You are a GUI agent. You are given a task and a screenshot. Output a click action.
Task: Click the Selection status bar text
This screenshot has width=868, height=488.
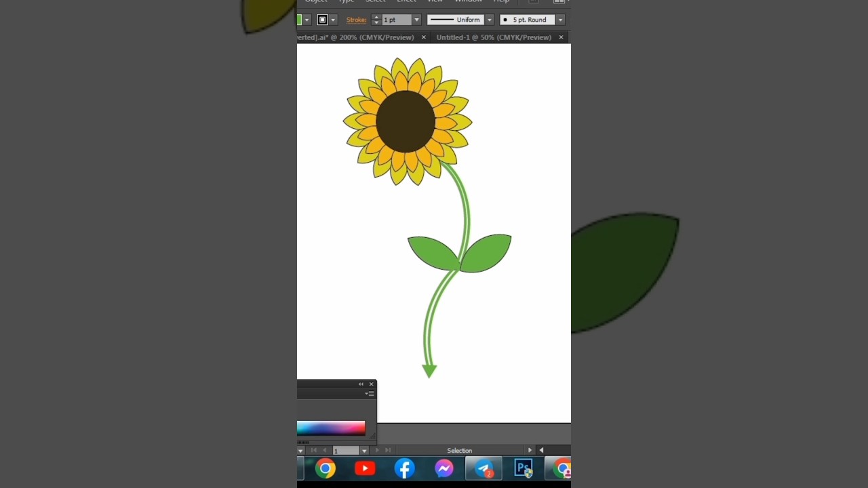point(460,451)
